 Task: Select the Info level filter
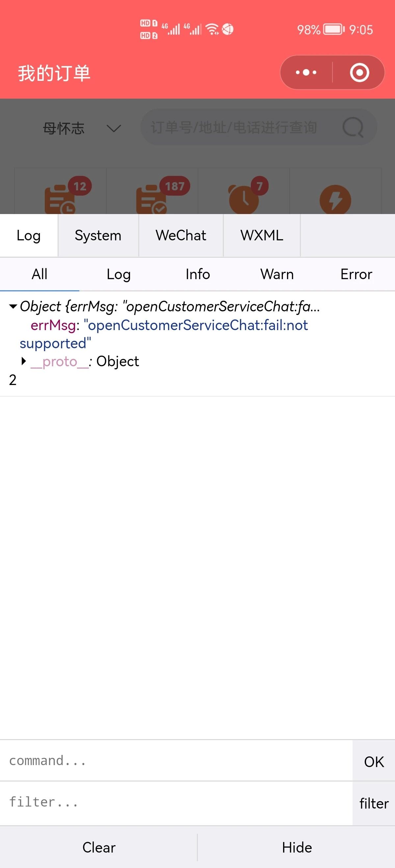pyautogui.click(x=198, y=274)
